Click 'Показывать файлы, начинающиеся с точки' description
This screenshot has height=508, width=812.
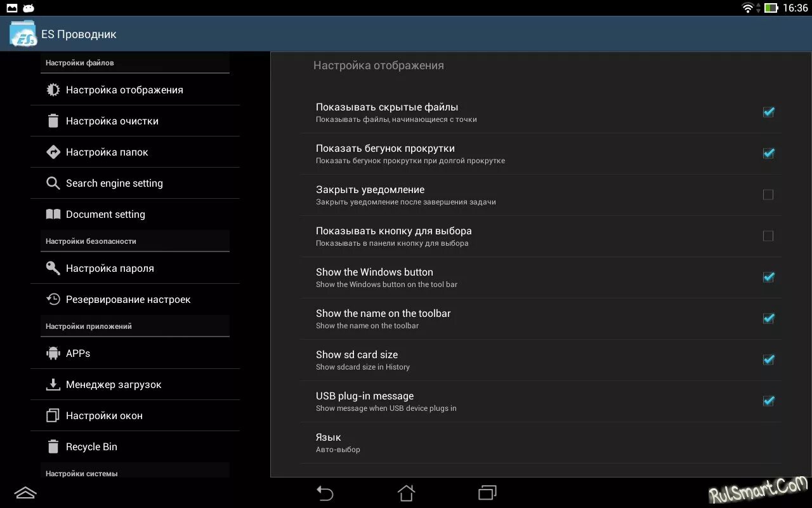pyautogui.click(x=396, y=119)
